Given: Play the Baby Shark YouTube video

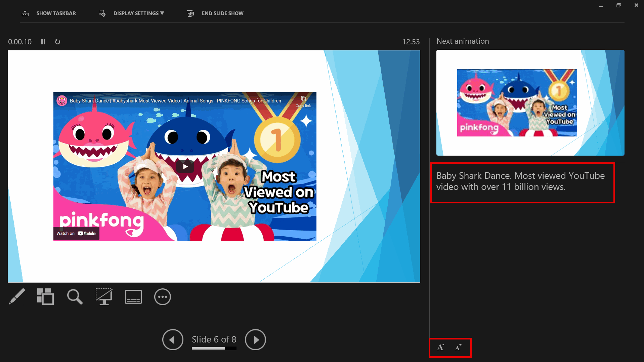Looking at the screenshot, I should pyautogui.click(x=185, y=166).
